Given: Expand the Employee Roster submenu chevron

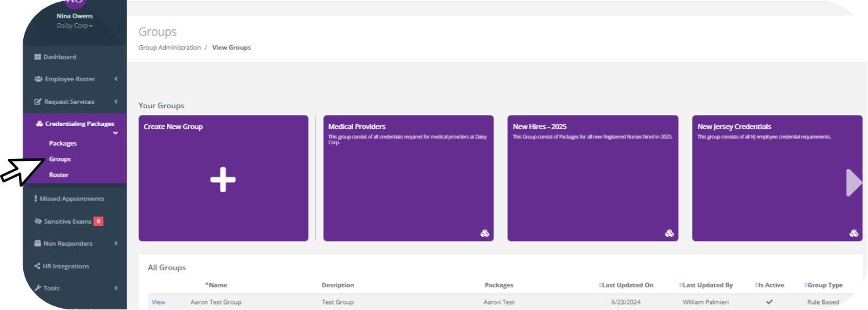Looking at the screenshot, I should click(x=116, y=79).
